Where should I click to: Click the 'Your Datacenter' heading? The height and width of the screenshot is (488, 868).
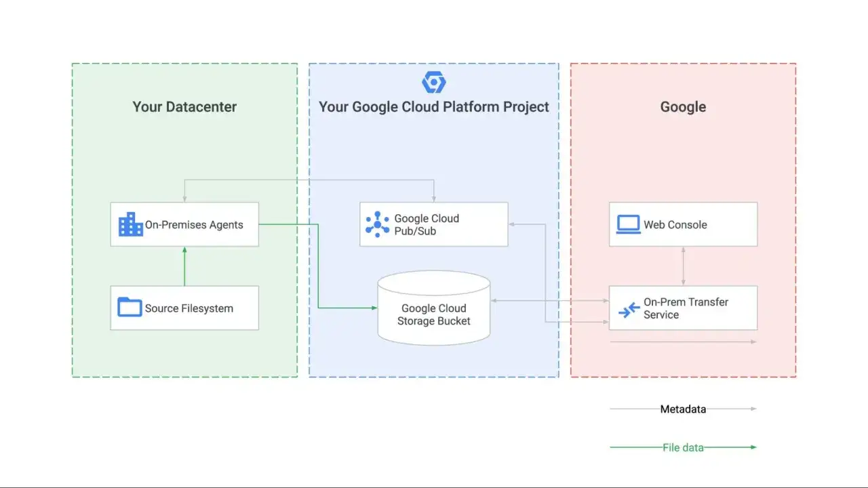click(x=184, y=106)
